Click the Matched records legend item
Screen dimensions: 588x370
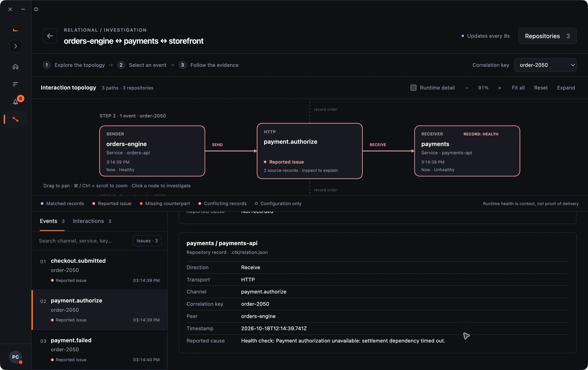click(62, 203)
